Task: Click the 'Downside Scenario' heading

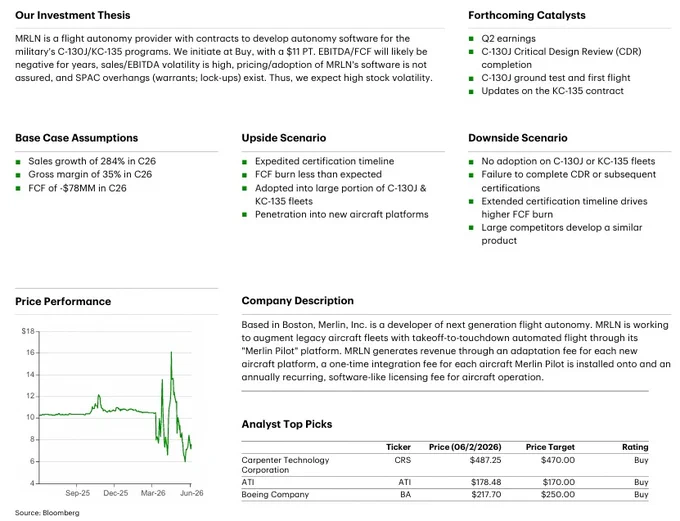Action: [517, 138]
